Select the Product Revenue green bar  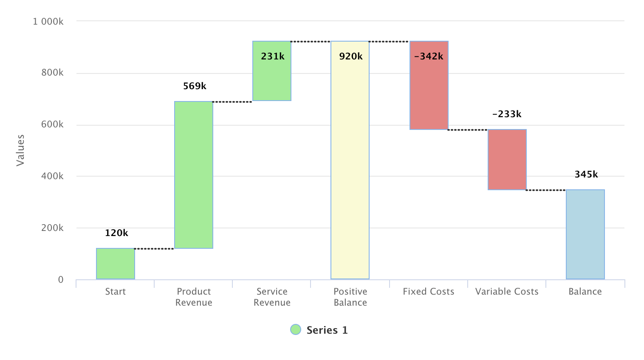click(x=194, y=175)
